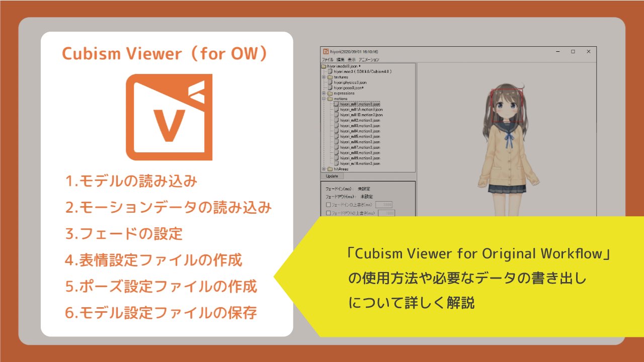The width and height of the screenshot is (644, 362).
Task: Click the large orange Cubism Viewer logo
Action: [x=169, y=117]
